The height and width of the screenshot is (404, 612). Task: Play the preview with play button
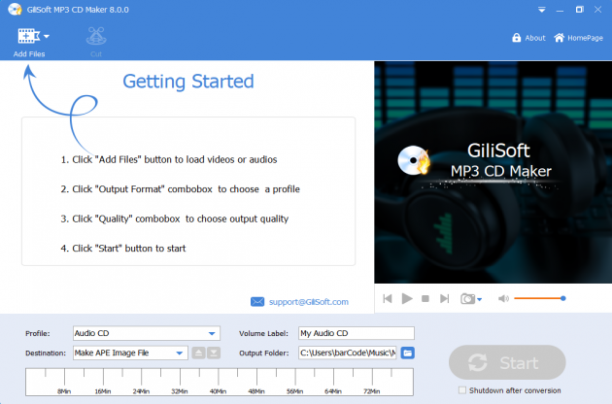[407, 299]
